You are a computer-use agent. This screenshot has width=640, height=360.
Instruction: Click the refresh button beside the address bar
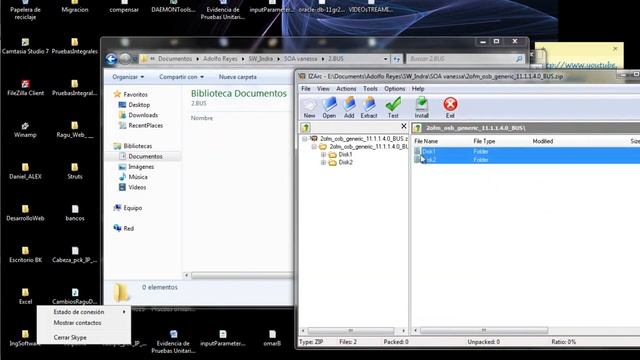[396, 59]
